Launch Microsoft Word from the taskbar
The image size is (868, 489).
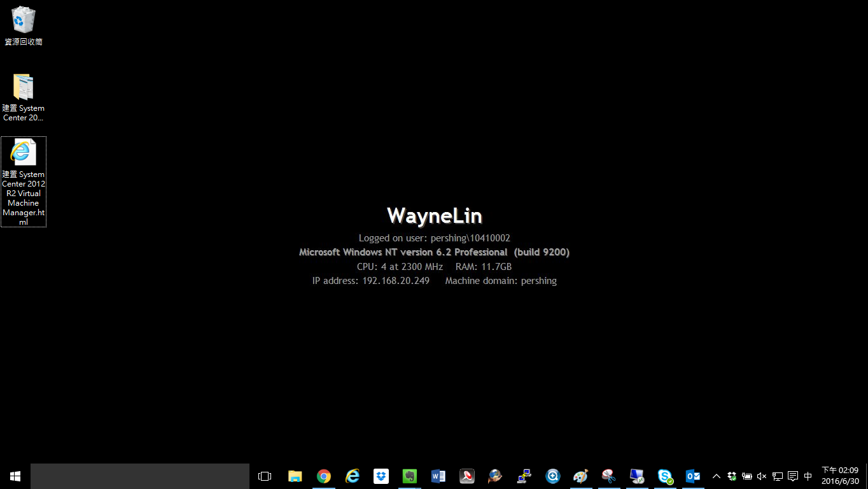tap(438, 476)
